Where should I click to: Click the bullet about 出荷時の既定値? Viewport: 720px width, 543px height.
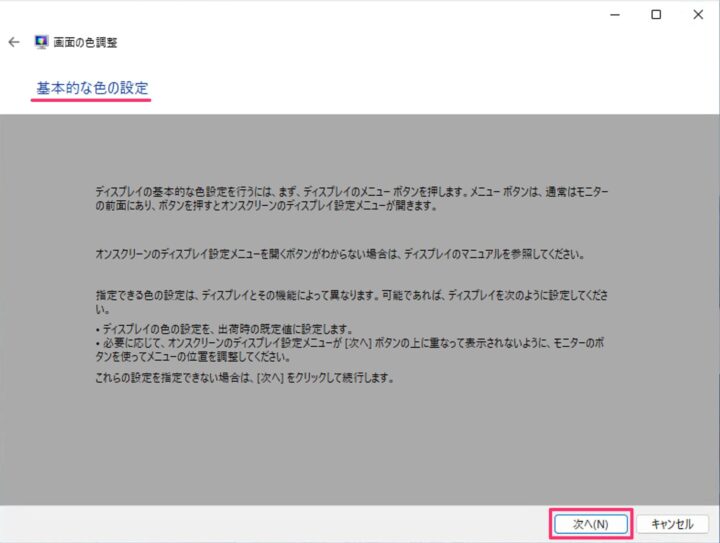[225, 329]
